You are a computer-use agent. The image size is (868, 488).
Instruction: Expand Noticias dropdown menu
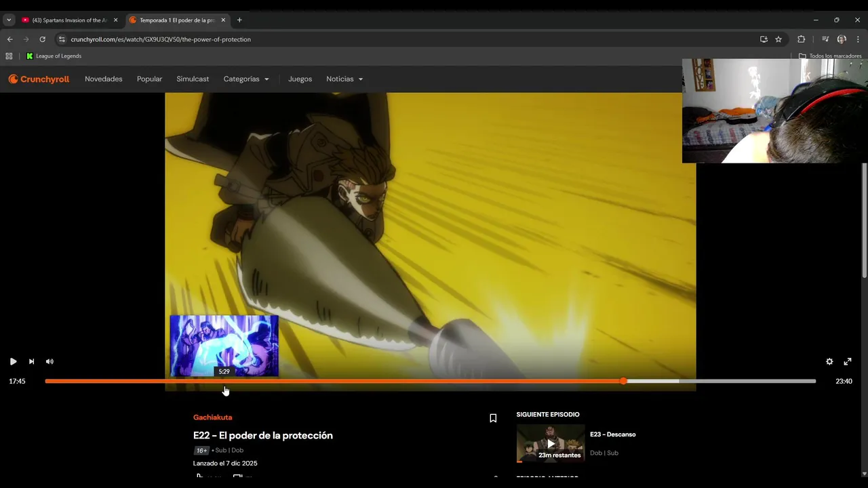click(344, 79)
